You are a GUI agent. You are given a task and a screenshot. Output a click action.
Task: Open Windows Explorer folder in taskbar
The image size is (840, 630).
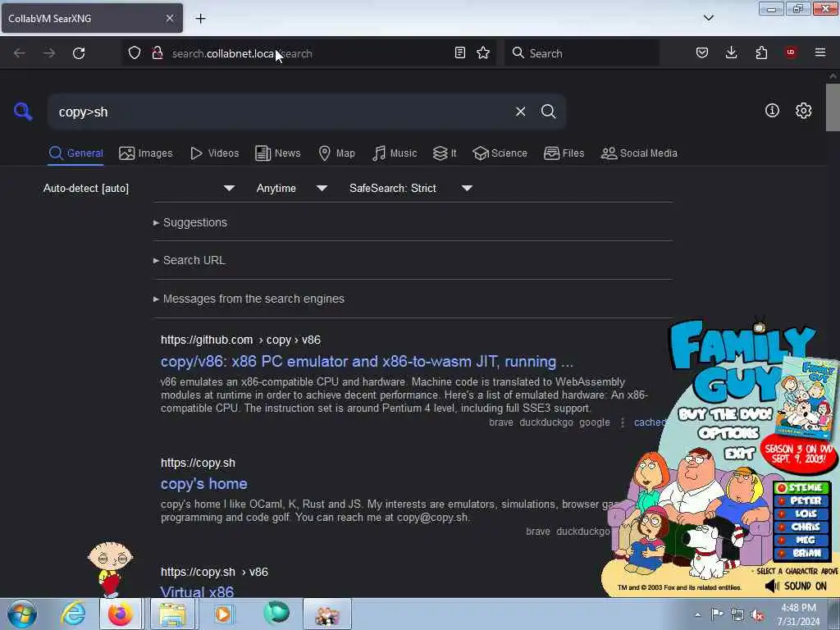coord(171,614)
